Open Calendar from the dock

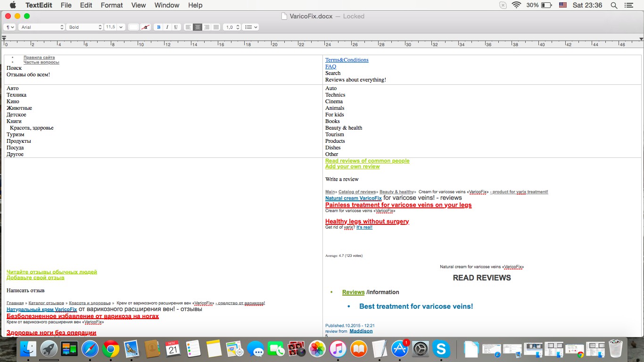173,349
